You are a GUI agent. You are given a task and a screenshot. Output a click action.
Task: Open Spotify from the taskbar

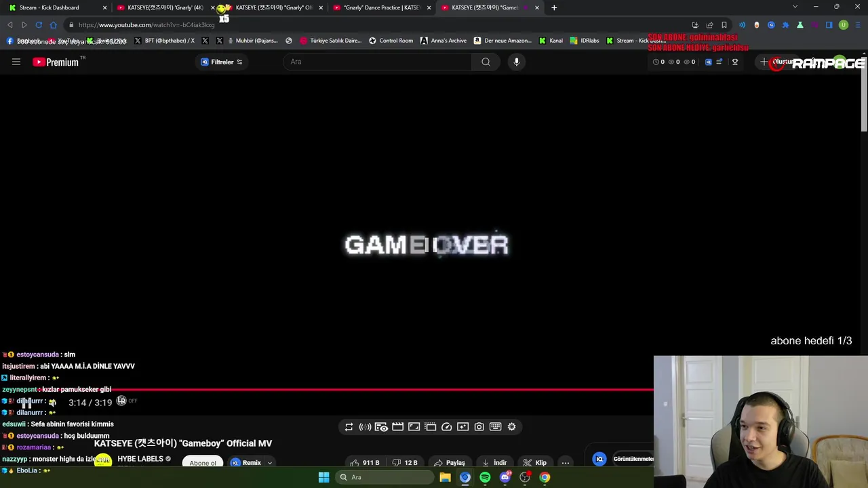click(x=485, y=477)
